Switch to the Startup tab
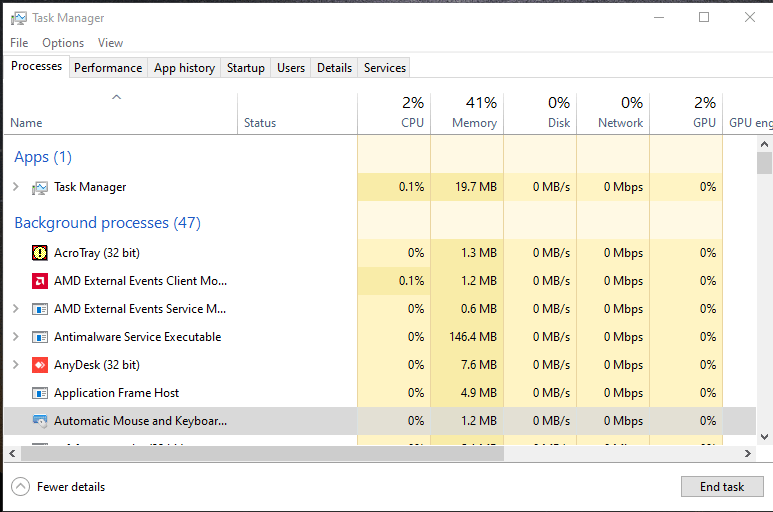This screenshot has height=512, width=773. point(246,68)
